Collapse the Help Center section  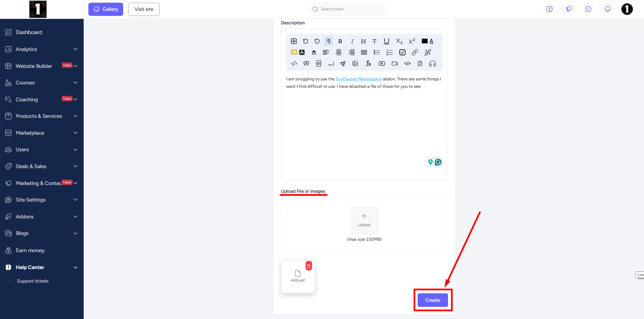75,267
